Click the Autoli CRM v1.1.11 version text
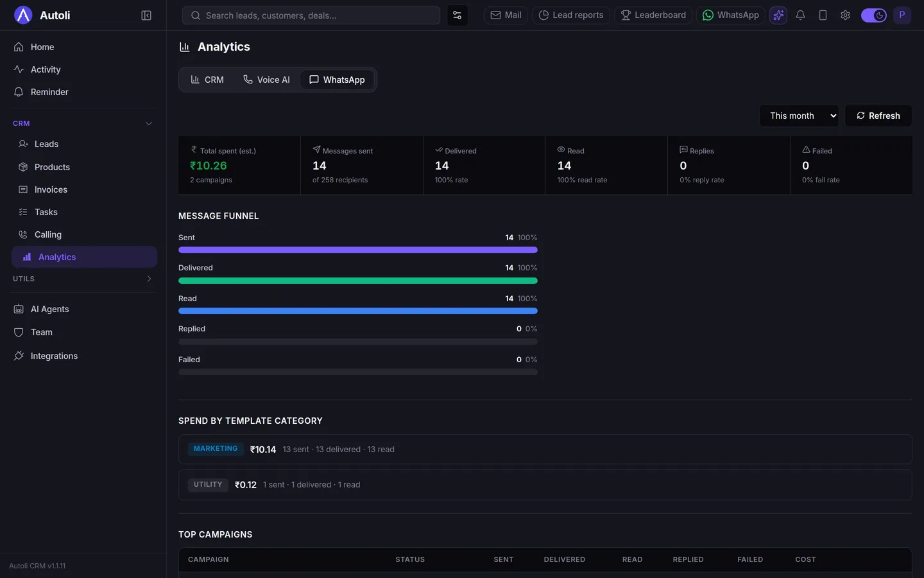Screen dimensions: 924x578 [x=37, y=566]
